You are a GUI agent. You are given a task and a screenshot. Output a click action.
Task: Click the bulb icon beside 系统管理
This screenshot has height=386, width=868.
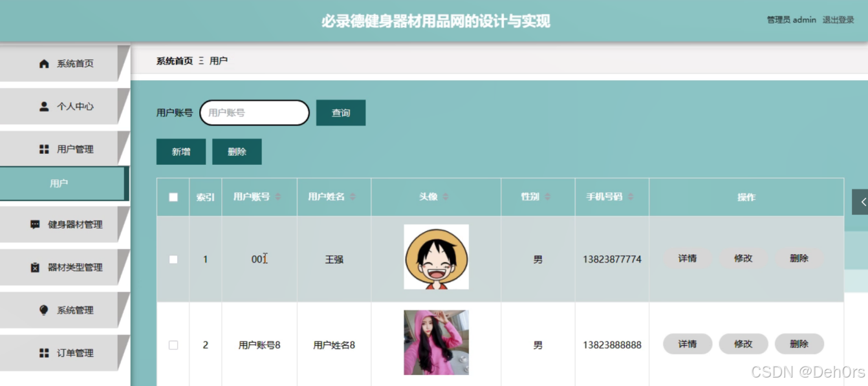(44, 310)
